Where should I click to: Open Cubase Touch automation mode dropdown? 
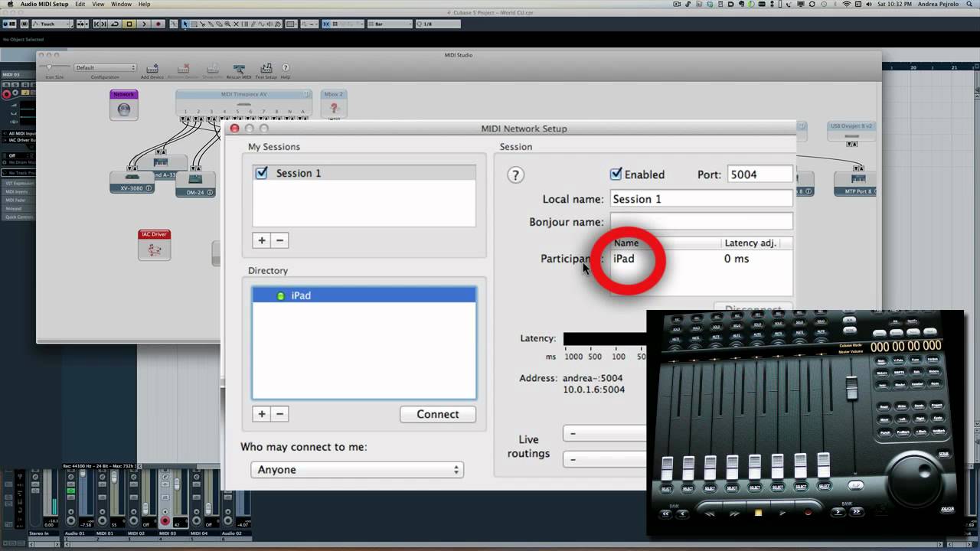tap(52, 24)
